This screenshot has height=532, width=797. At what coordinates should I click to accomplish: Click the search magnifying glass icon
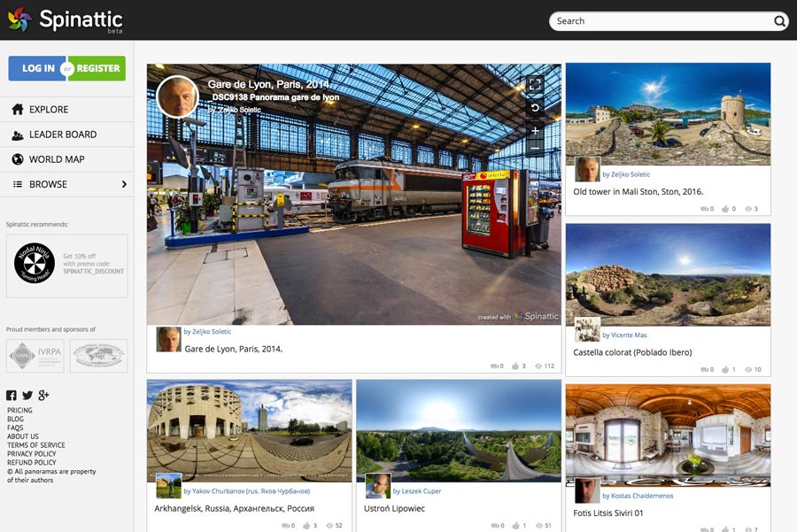[779, 21]
